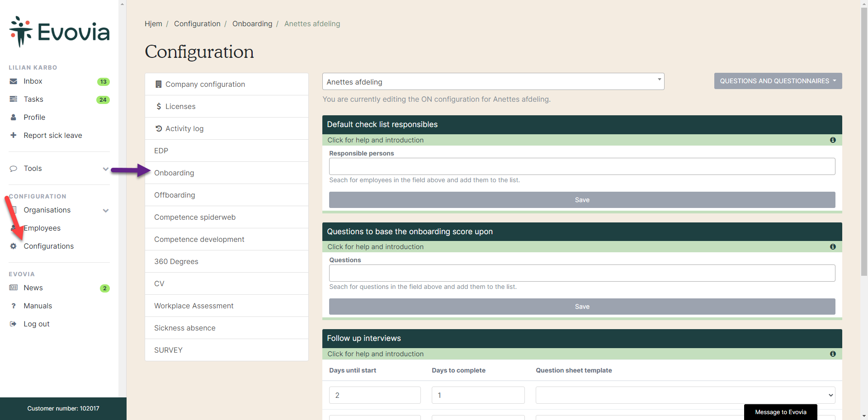Select Competence spiderweb configuration
The width and height of the screenshot is (868, 420).
click(226, 217)
